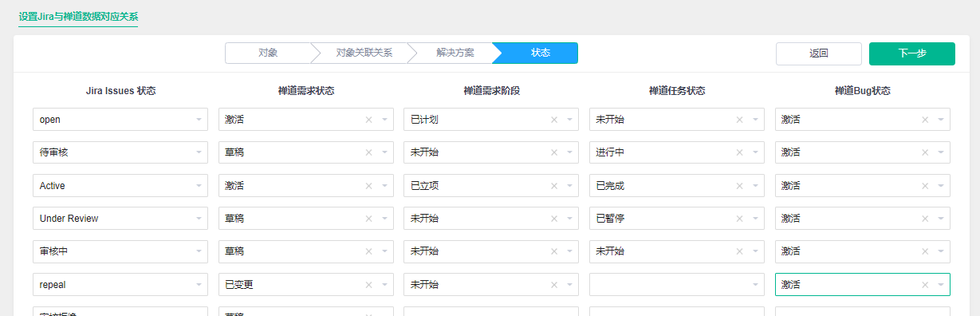Clear 草稿 in 待审核 row's 禅道需求状态
The image size is (980, 316).
pyautogui.click(x=368, y=152)
